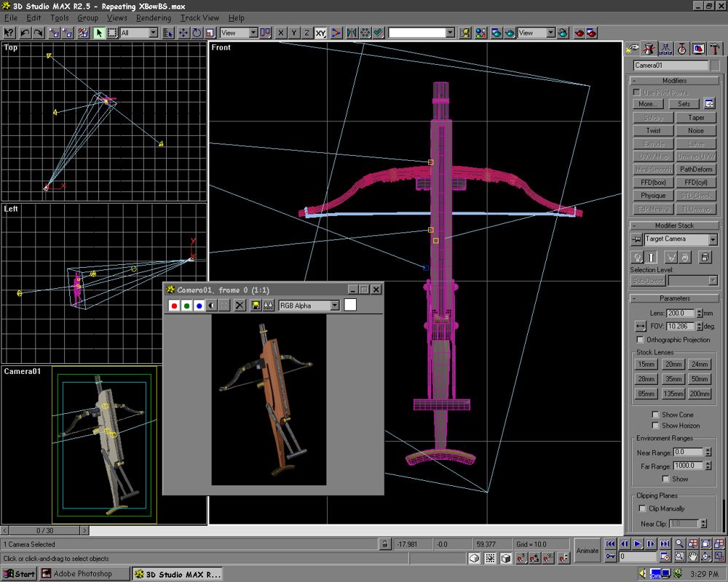The width and height of the screenshot is (728, 582).
Task: Toggle the Show Cone checkbox
Action: pos(655,415)
